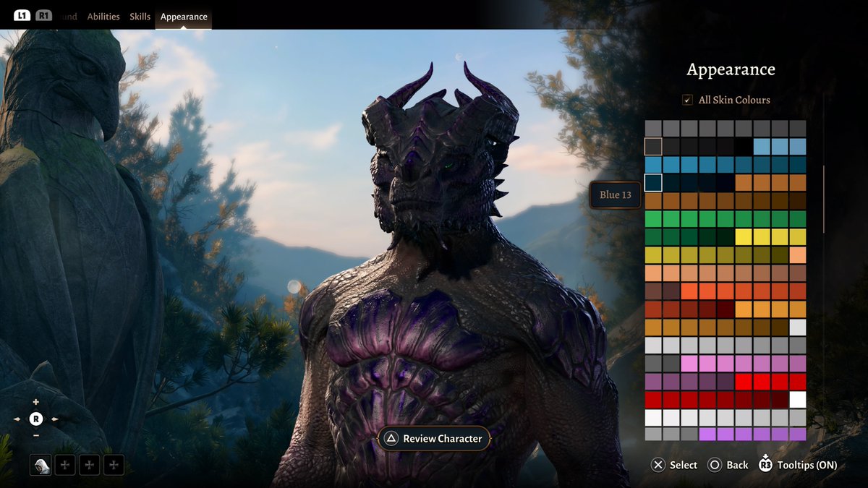Click the Back prompt with circle icon
The image size is (868, 488).
click(728, 465)
